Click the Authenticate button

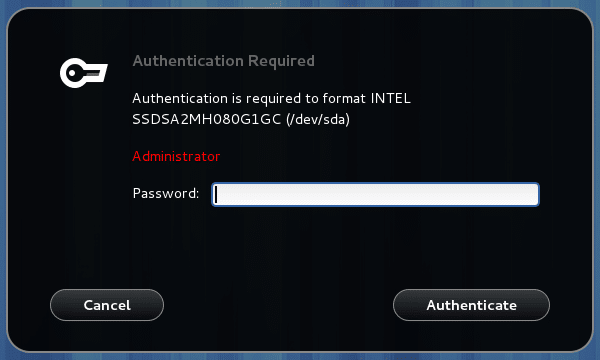(471, 305)
